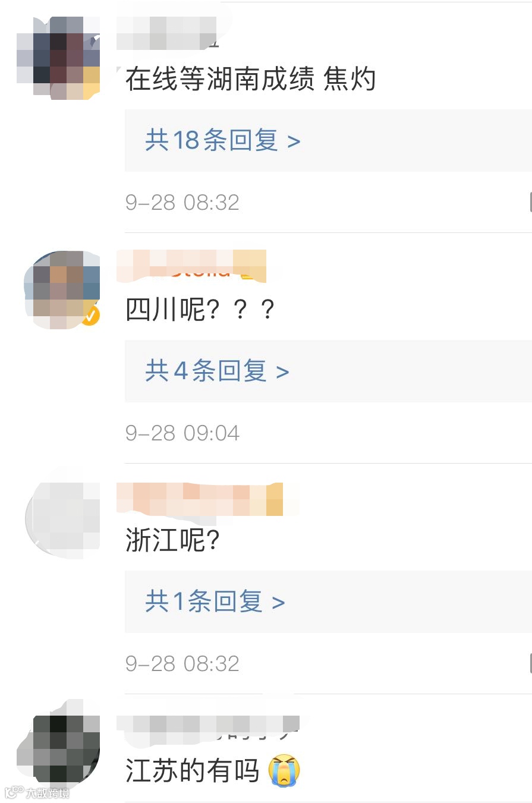Tap the crying emoji in the Jiangsu comment
The height and width of the screenshot is (803, 532).
(284, 770)
